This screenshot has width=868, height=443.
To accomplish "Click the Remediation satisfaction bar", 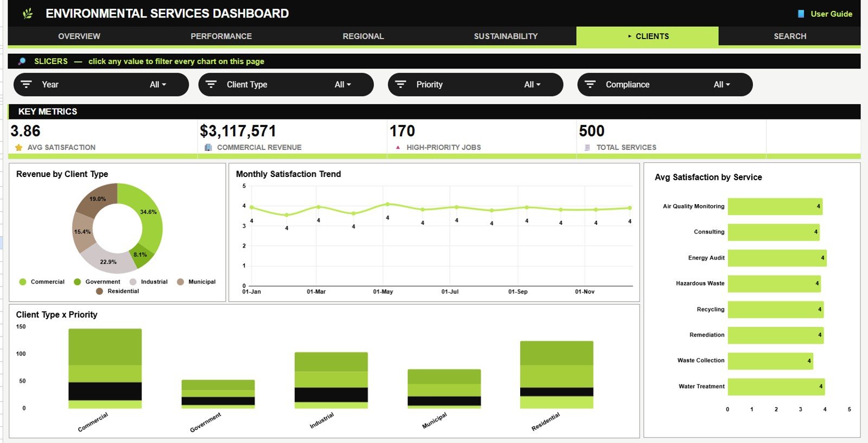I will (776, 335).
